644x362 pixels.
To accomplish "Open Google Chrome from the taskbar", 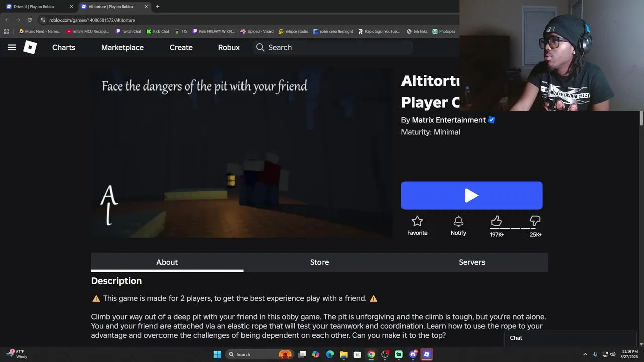I will click(x=371, y=354).
